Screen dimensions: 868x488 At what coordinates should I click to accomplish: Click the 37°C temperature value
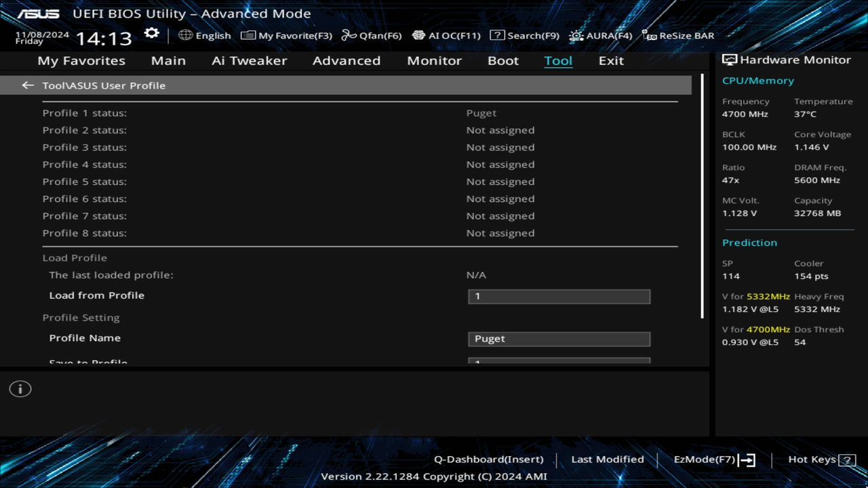806,115
